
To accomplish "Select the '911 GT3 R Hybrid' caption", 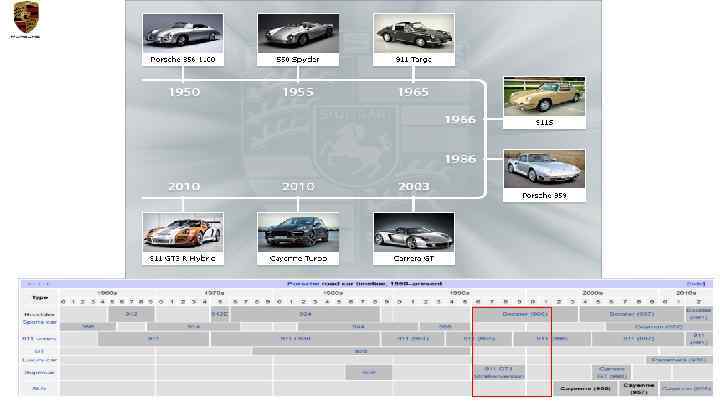I will point(183,259).
